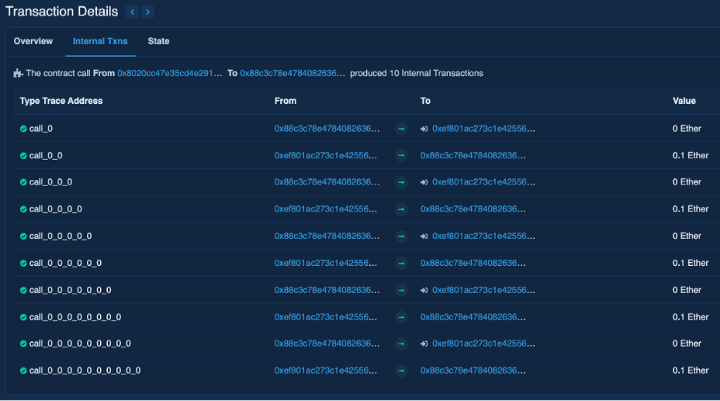This screenshot has height=401, width=720.
Task: Click green checkmark of last call row
Action: click(23, 371)
